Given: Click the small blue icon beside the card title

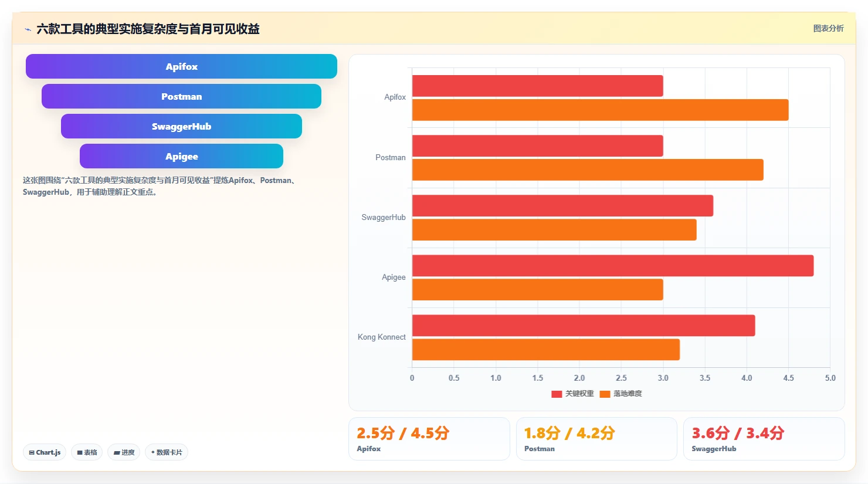Looking at the screenshot, I should click(x=28, y=29).
